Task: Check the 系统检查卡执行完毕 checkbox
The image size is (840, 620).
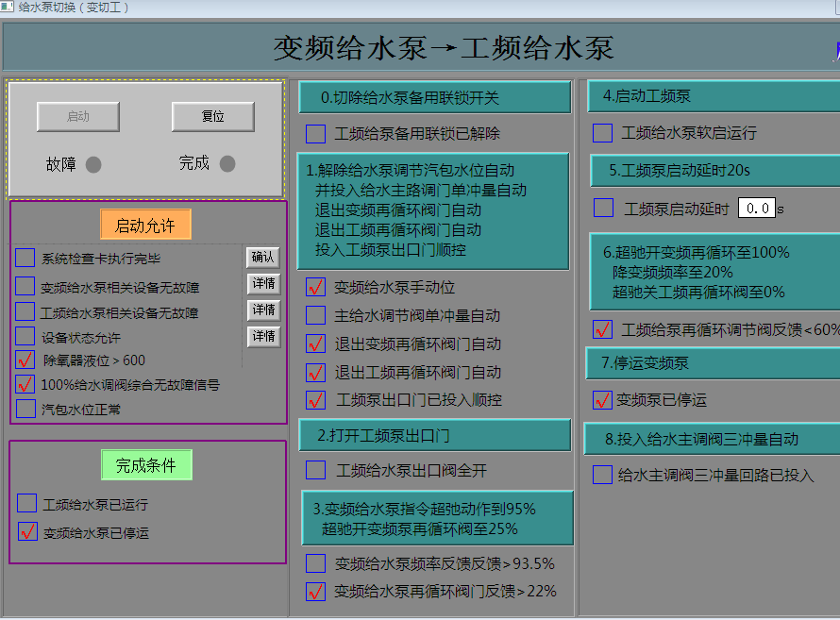Action: (25, 258)
